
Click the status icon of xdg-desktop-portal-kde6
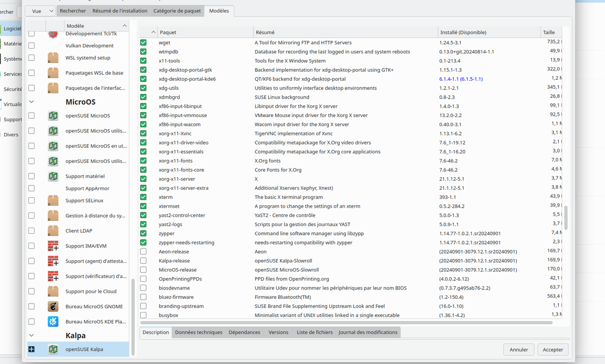coord(143,79)
